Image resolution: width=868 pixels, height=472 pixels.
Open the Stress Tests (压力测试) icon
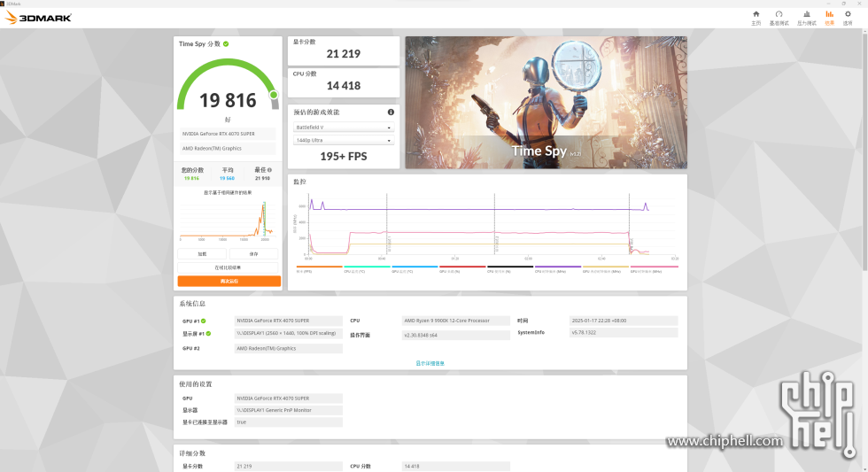(807, 14)
